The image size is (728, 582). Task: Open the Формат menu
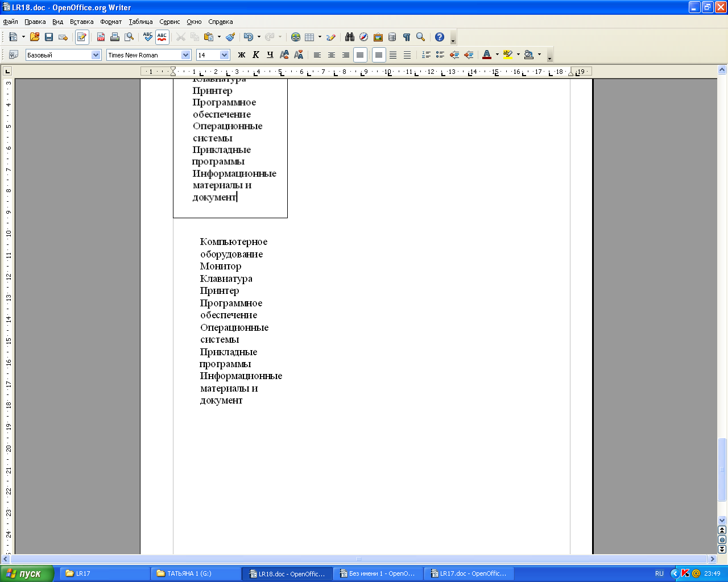[x=111, y=22]
